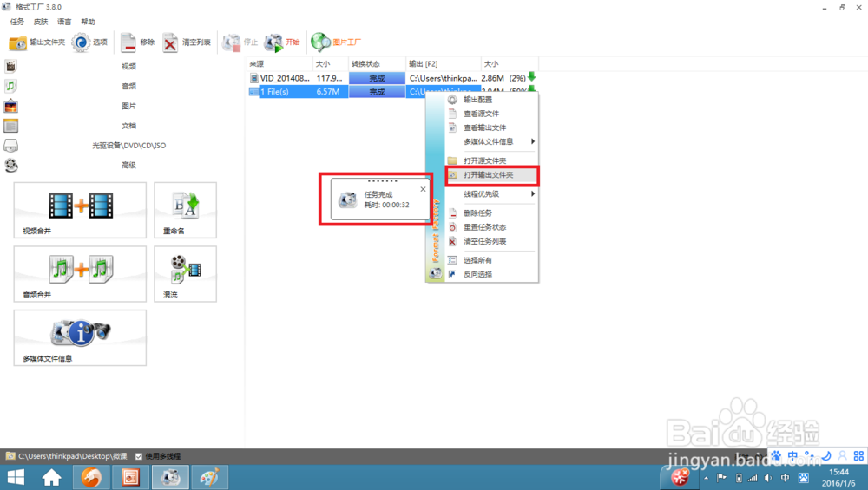The image size is (868, 490).
Task: Open the 语言 menu
Action: pos(64,22)
